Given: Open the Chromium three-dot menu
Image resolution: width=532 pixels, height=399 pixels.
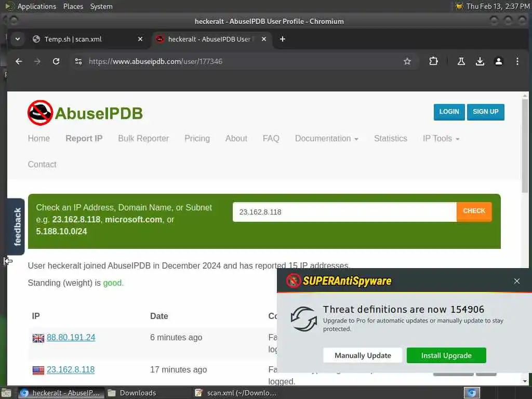Looking at the screenshot, I should (x=517, y=61).
